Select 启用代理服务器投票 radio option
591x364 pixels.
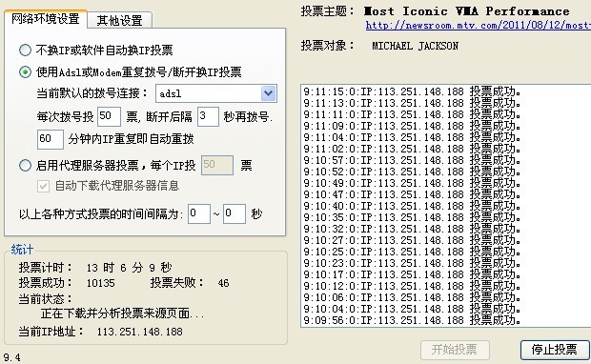click(x=25, y=165)
